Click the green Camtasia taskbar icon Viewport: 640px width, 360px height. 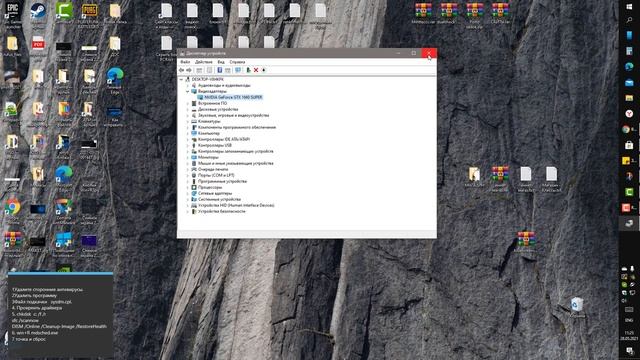coord(629,192)
